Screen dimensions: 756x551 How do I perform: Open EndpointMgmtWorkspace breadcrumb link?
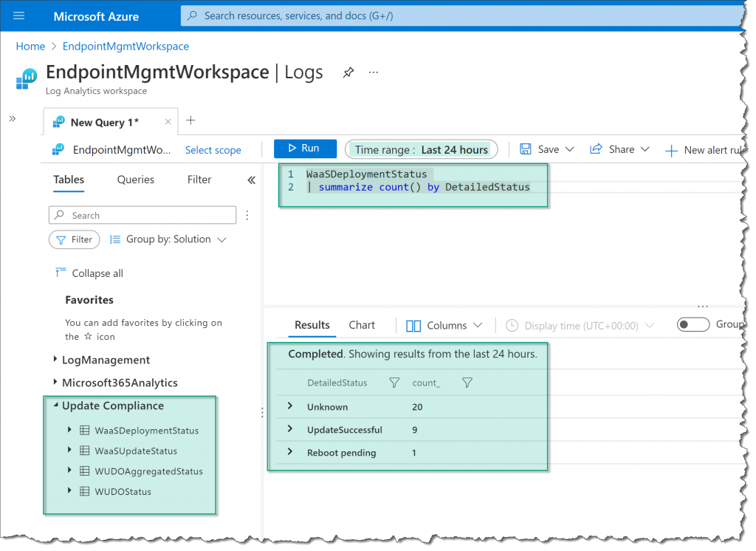coord(126,47)
